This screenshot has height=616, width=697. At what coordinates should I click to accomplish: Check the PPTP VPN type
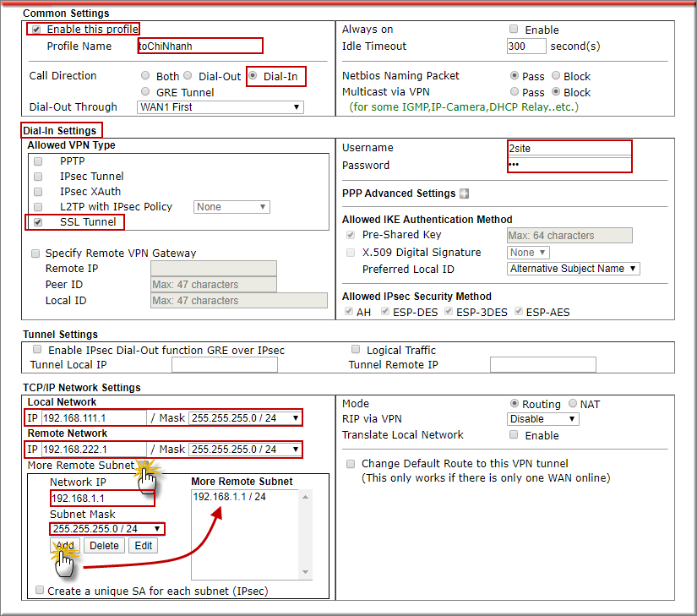(x=38, y=161)
